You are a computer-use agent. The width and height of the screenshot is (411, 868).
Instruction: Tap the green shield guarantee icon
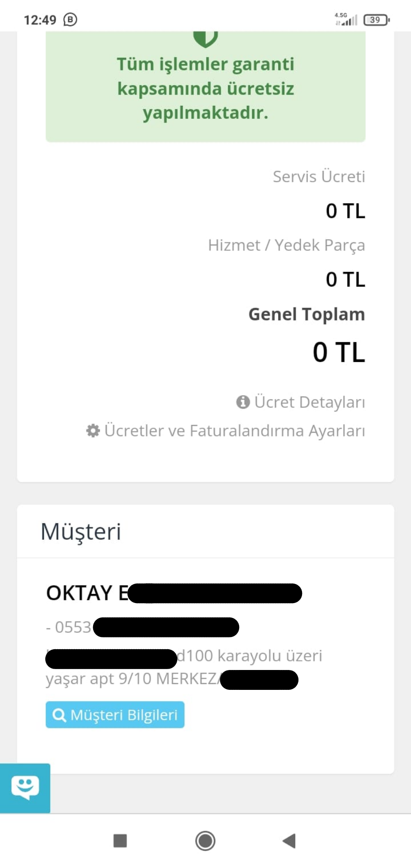click(x=205, y=38)
